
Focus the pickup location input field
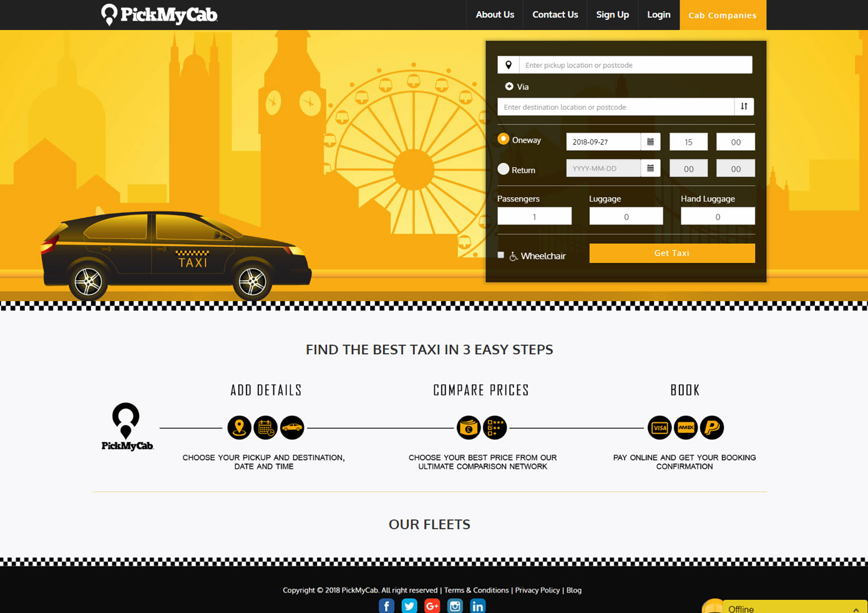click(635, 65)
